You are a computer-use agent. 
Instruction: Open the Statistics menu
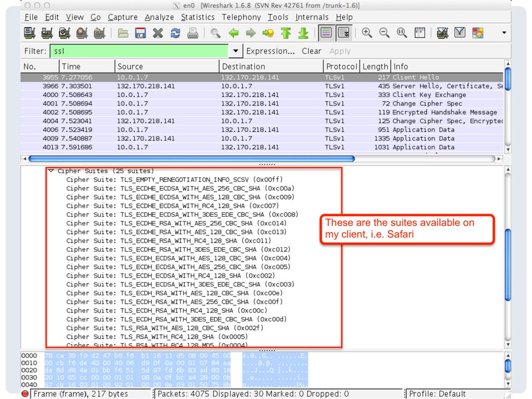[x=198, y=17]
